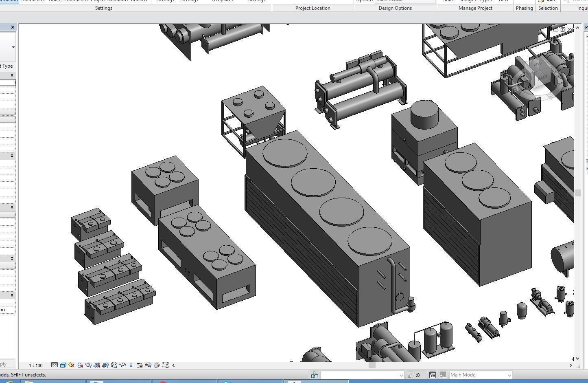Screen dimensions: 588x383
Task: Change the 1:100 view scale
Action: click(35, 365)
